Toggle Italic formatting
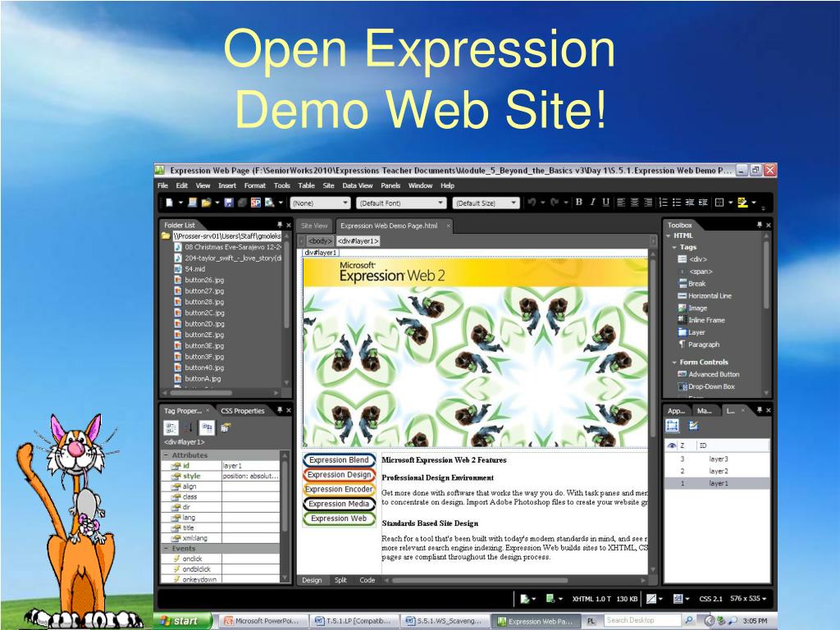840x630 pixels. [x=592, y=203]
